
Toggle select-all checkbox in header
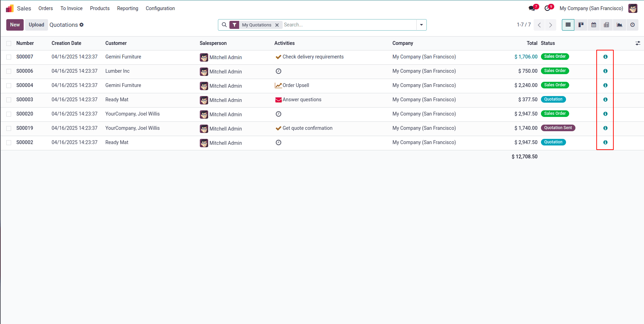click(9, 44)
